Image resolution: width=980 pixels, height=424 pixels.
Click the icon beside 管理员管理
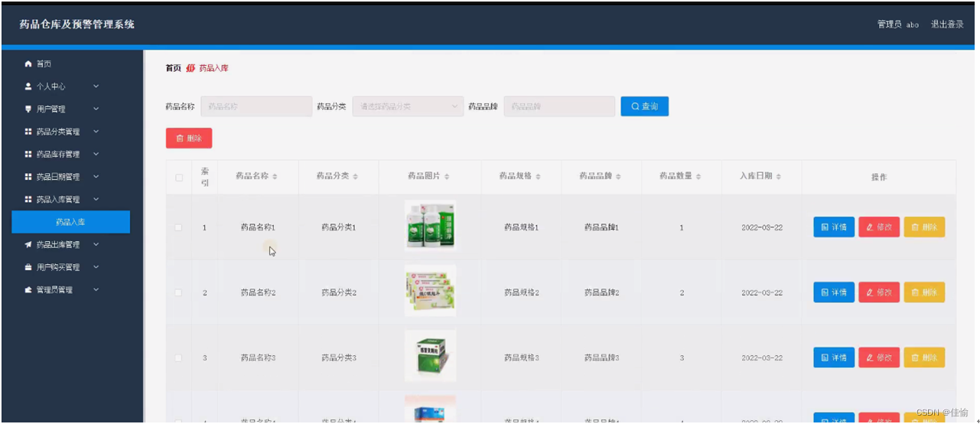pyautogui.click(x=28, y=290)
